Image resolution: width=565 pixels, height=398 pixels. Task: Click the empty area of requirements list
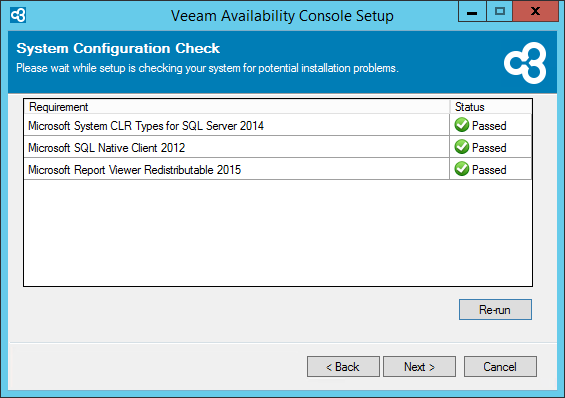pyautogui.click(x=278, y=233)
